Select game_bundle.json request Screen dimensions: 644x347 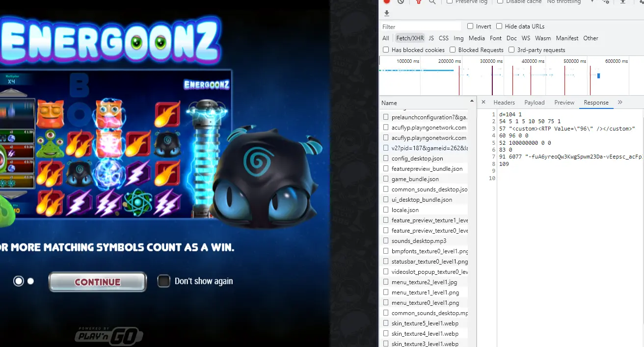(425, 179)
